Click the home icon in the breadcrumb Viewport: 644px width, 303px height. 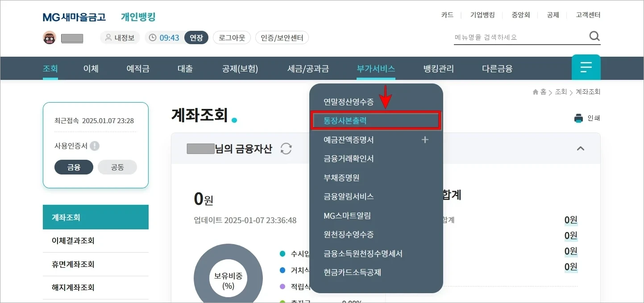click(535, 91)
